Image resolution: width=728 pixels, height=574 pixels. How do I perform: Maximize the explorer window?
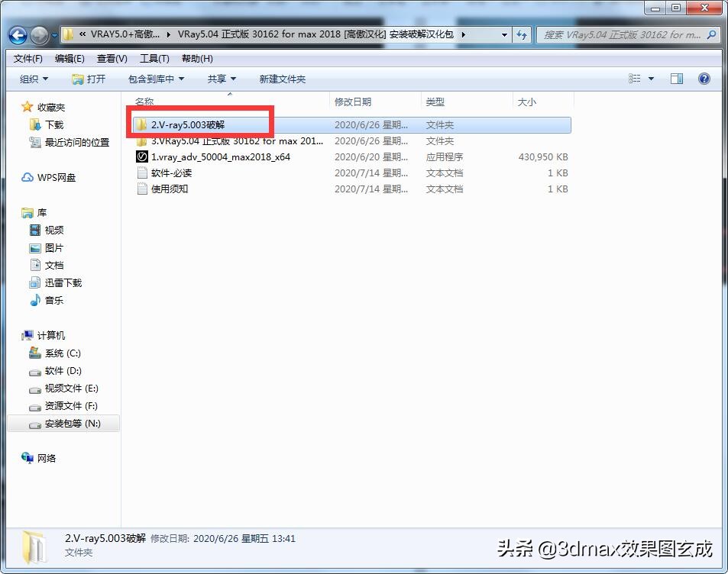[676, 8]
